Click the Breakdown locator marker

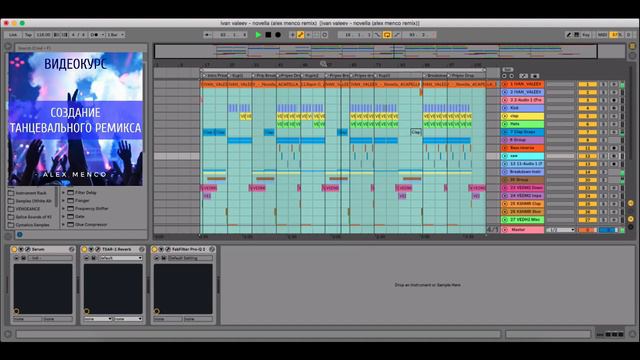434,76
